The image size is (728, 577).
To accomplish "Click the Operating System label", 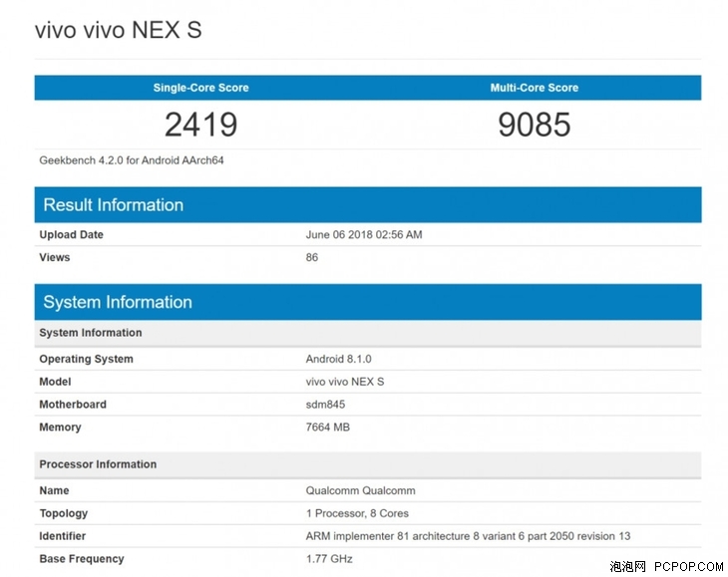I will click(x=86, y=359).
